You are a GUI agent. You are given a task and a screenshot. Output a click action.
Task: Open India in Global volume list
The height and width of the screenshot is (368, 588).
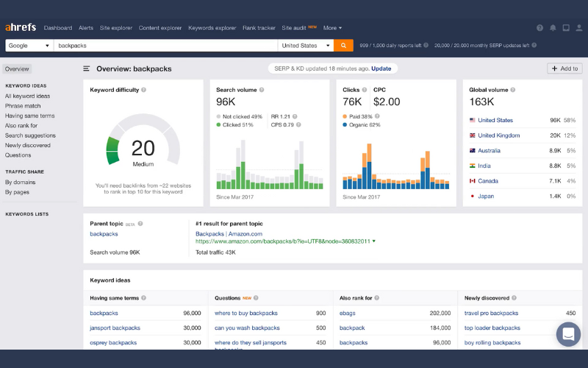point(484,166)
